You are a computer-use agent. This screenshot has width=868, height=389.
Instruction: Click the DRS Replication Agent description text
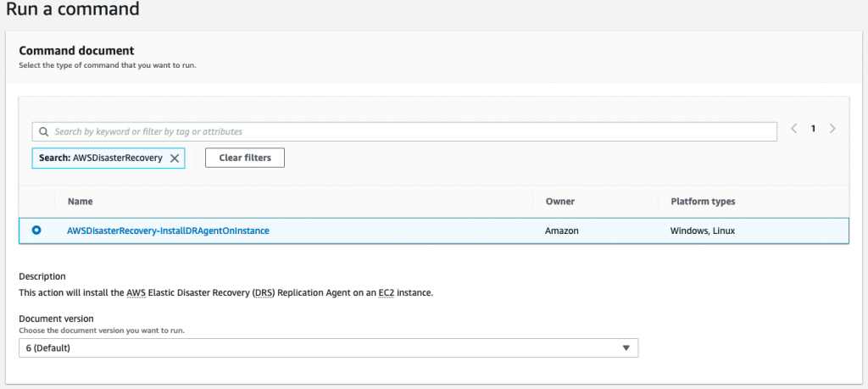(x=225, y=292)
